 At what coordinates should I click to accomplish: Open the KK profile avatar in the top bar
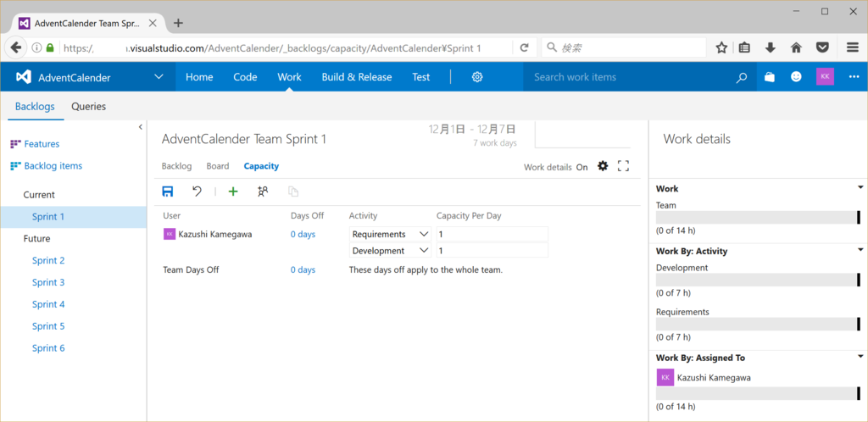825,77
